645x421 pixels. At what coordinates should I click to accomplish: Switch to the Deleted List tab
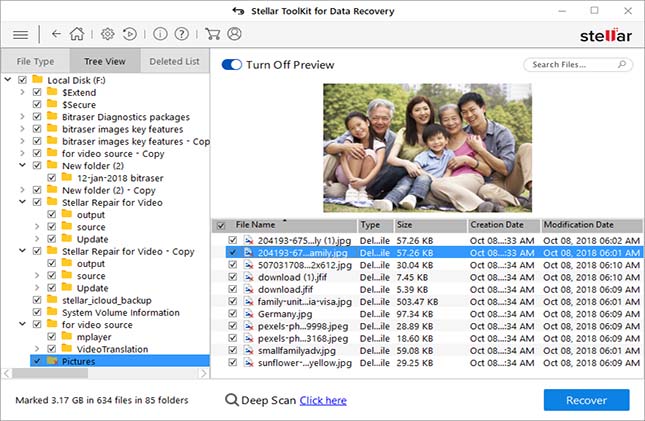coord(174,62)
